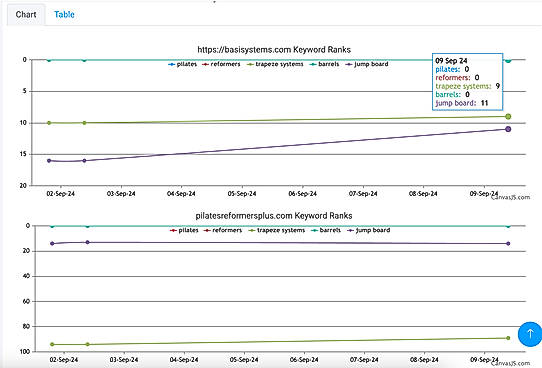Switch to the Table tab
This screenshot has width=542, height=368.
coord(64,15)
